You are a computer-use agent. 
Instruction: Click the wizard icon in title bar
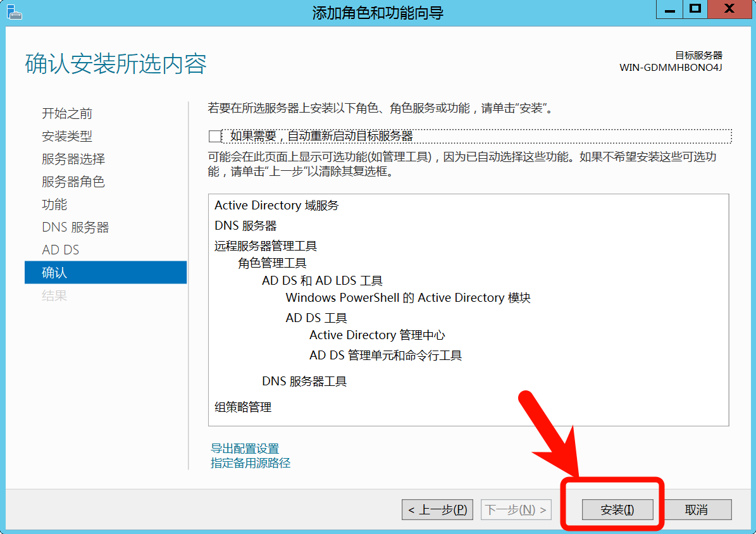(x=14, y=11)
